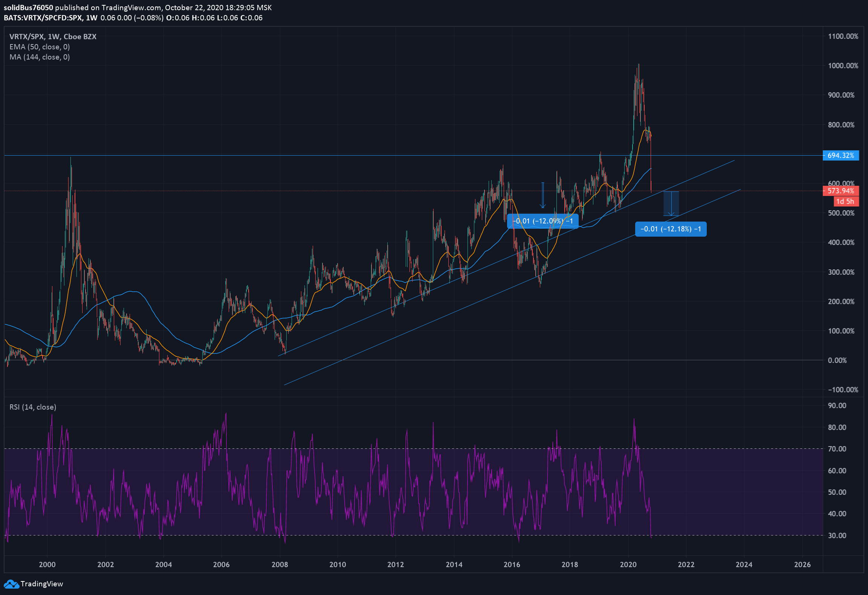Click the 694.32% blue price label
This screenshot has width=868, height=595.
coord(841,155)
